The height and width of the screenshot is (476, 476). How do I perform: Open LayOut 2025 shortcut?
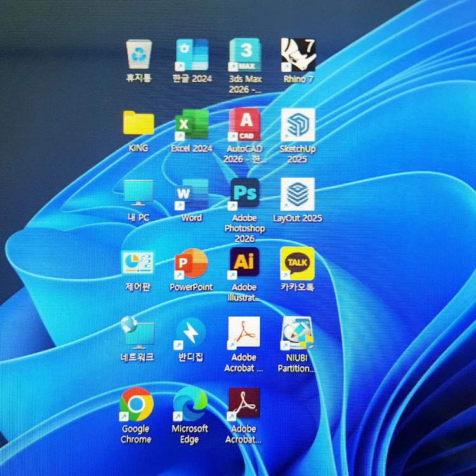click(x=298, y=194)
